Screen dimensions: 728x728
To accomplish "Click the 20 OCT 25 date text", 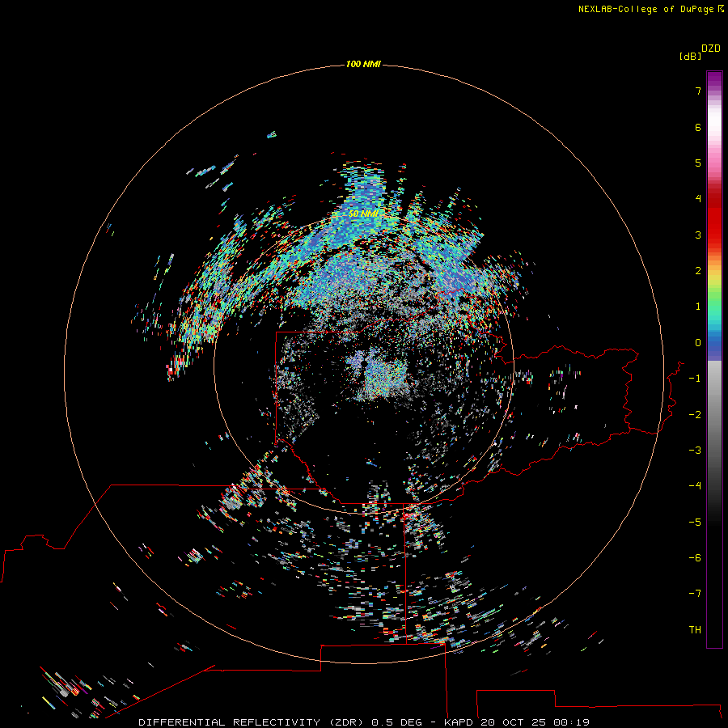I will [x=513, y=722].
